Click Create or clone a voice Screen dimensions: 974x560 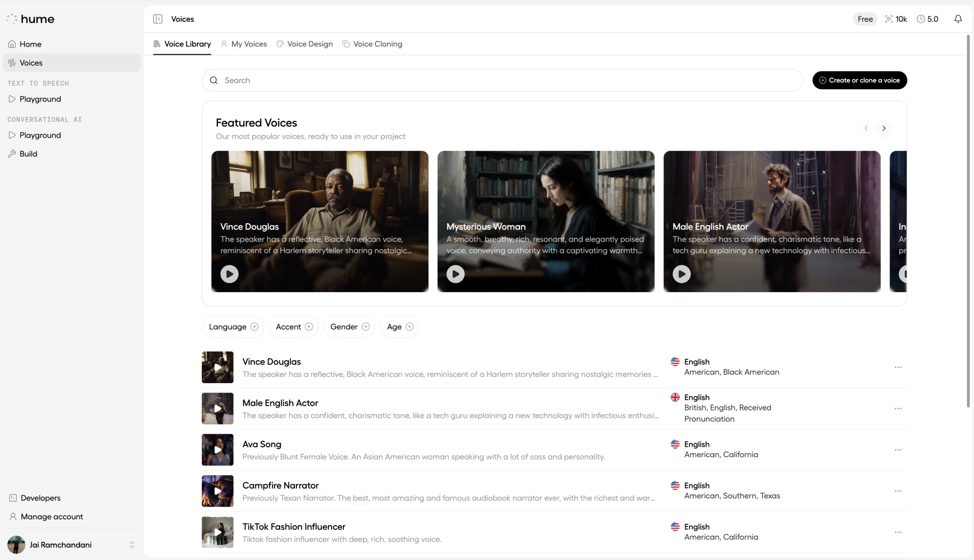tap(859, 80)
